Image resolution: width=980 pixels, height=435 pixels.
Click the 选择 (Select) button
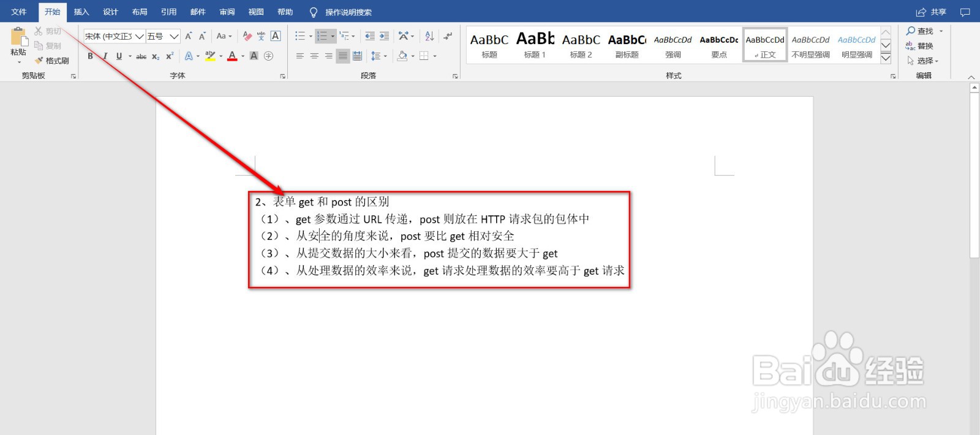tap(922, 61)
